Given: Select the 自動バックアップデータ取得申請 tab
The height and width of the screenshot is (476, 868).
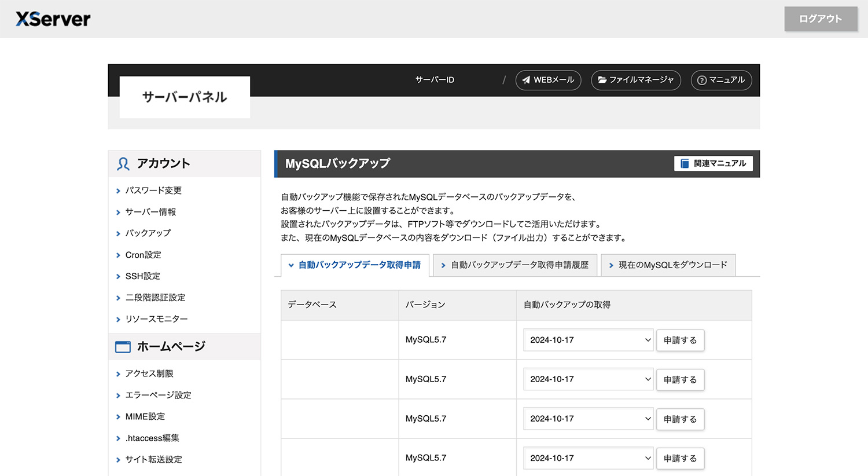Looking at the screenshot, I should 355,265.
